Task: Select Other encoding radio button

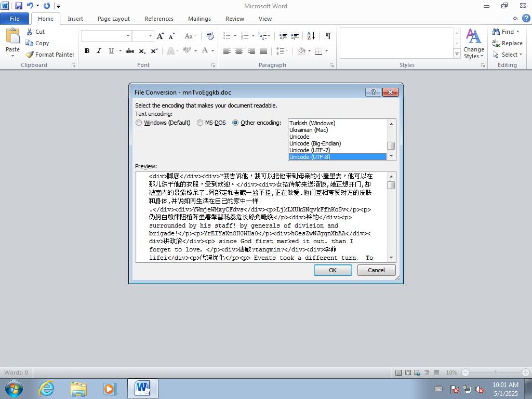Action: tap(235, 123)
